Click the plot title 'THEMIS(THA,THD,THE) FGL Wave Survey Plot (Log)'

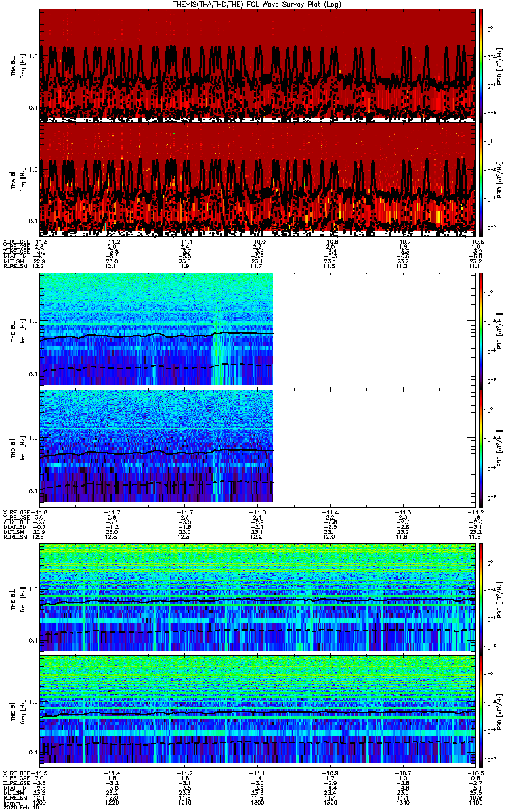pos(258,4)
